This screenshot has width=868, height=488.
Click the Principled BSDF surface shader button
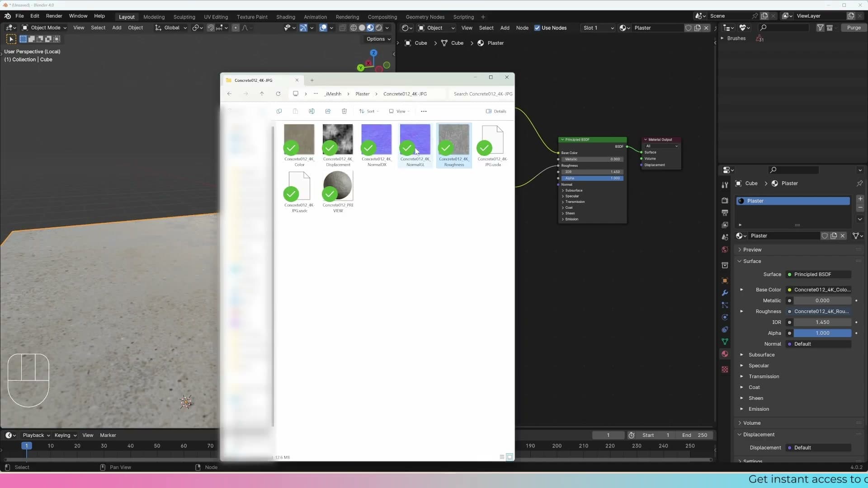click(819, 274)
